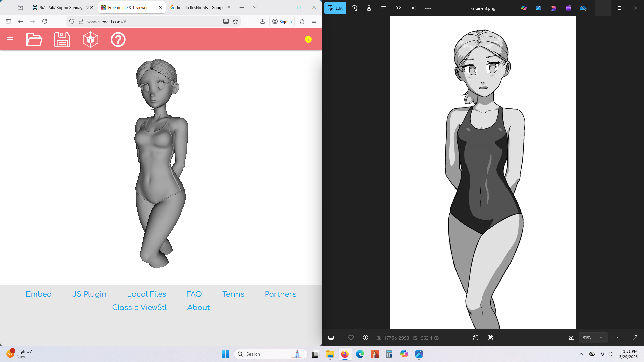Image resolution: width=644 pixels, height=362 pixels.
Task: Open the Classic ViewStl link
Action: pos(139,307)
